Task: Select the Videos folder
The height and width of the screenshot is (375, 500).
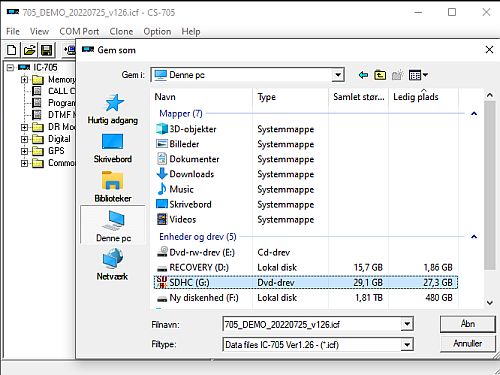Action: click(176, 219)
